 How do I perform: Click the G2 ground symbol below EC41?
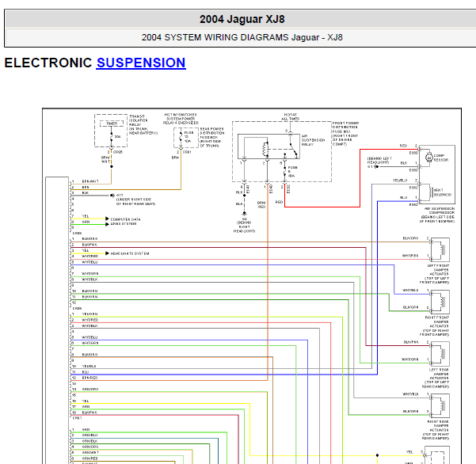click(x=244, y=214)
